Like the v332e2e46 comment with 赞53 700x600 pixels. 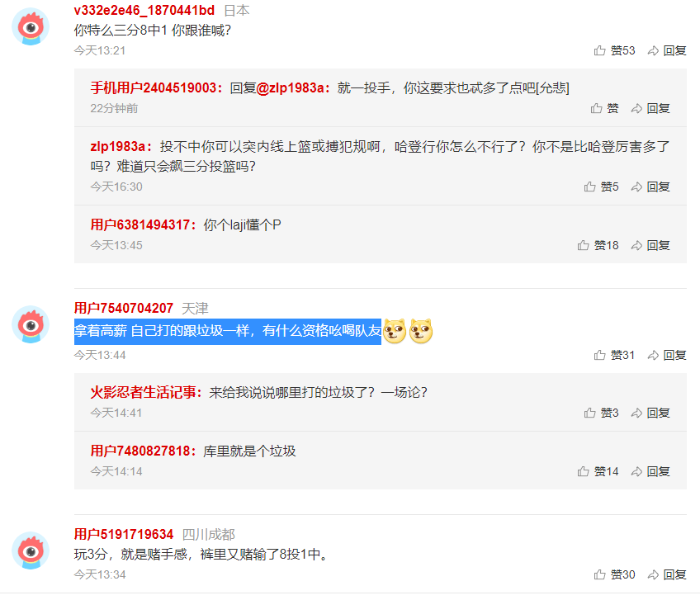tap(614, 50)
